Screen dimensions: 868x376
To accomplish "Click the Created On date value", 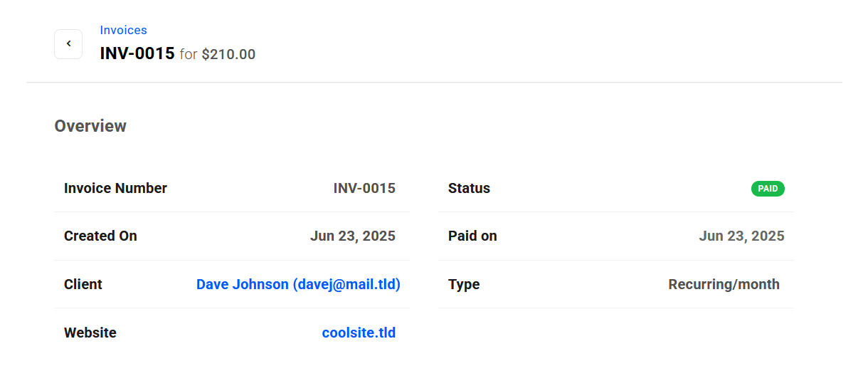I will click(353, 236).
